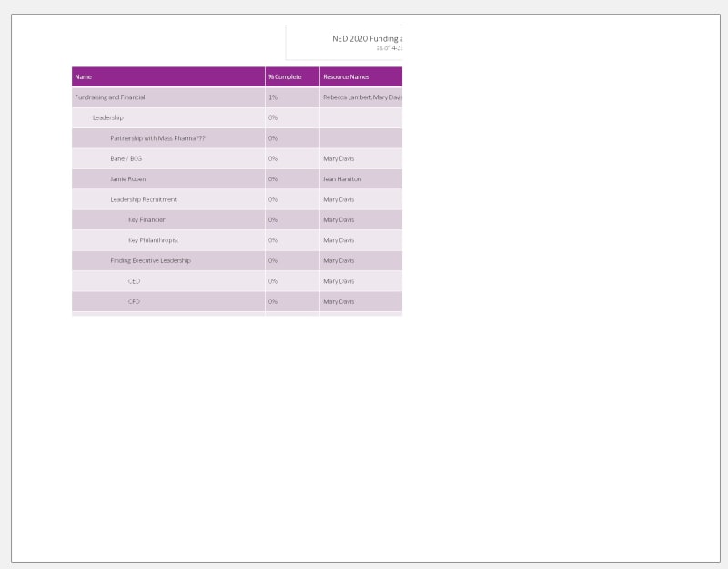Select the 'CEO' task name
Viewport: 728px width, 569px height.
click(134, 281)
